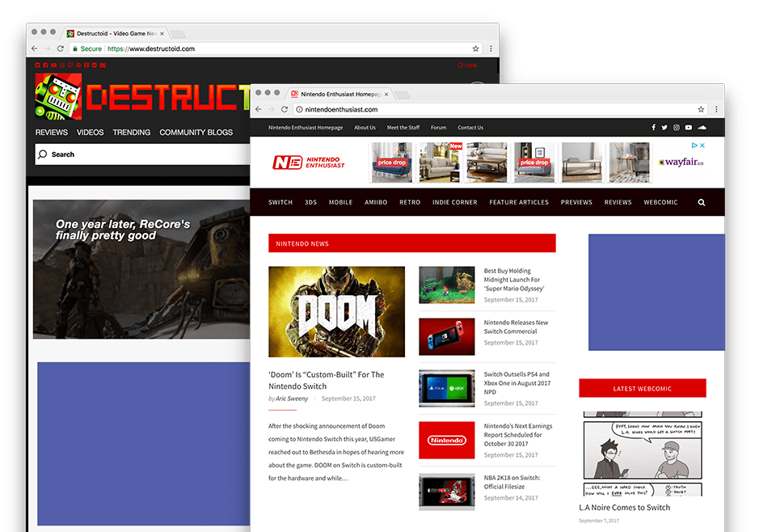Click the search magnifier in Nintendo Enthusiast navbar
Viewport: 776px width, 532px height.
702,202
